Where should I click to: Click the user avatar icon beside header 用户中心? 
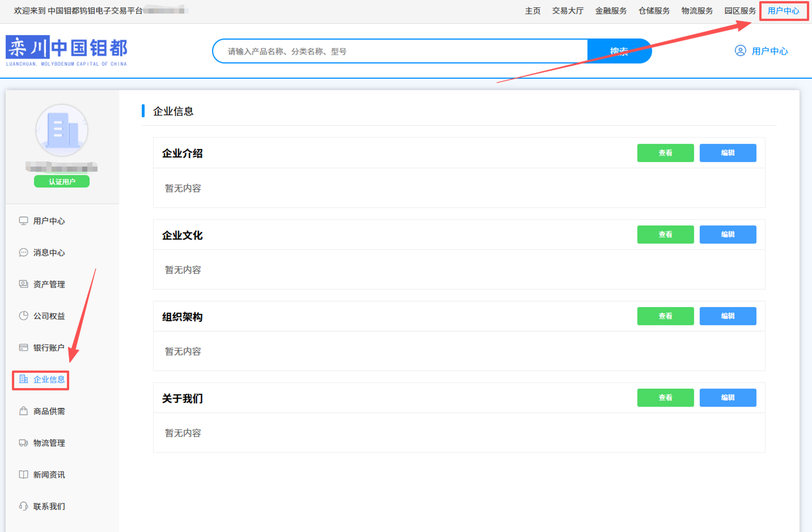coord(740,51)
